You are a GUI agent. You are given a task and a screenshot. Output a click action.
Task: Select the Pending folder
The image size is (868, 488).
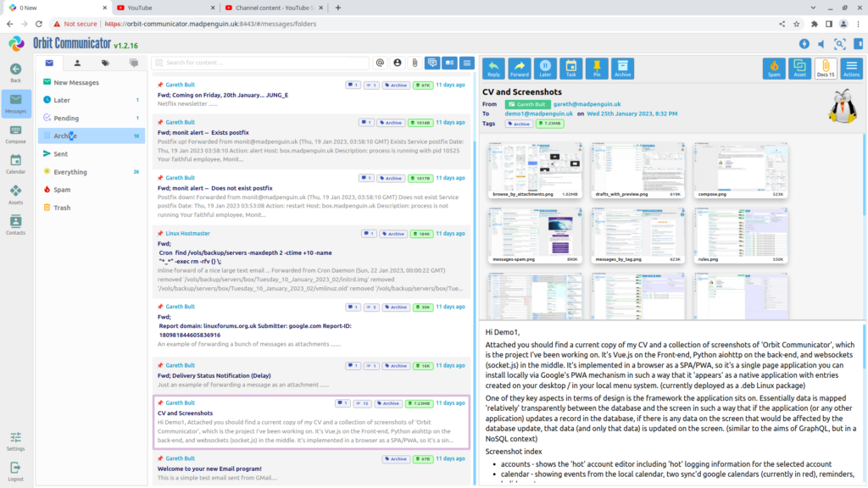92,119
